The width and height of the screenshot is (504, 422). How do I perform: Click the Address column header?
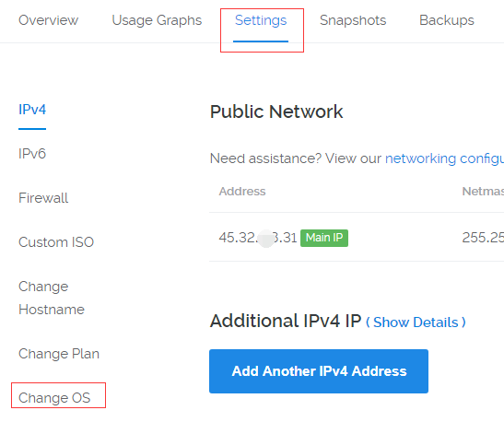point(242,192)
